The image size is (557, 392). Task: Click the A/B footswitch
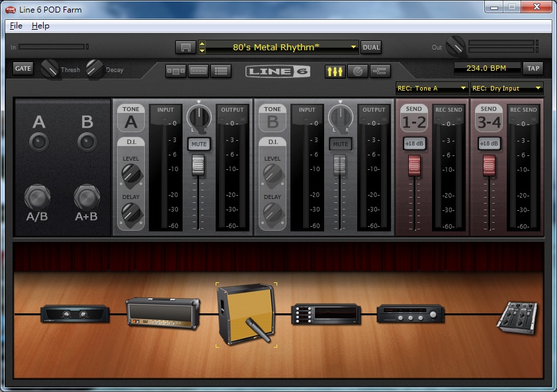click(x=37, y=197)
